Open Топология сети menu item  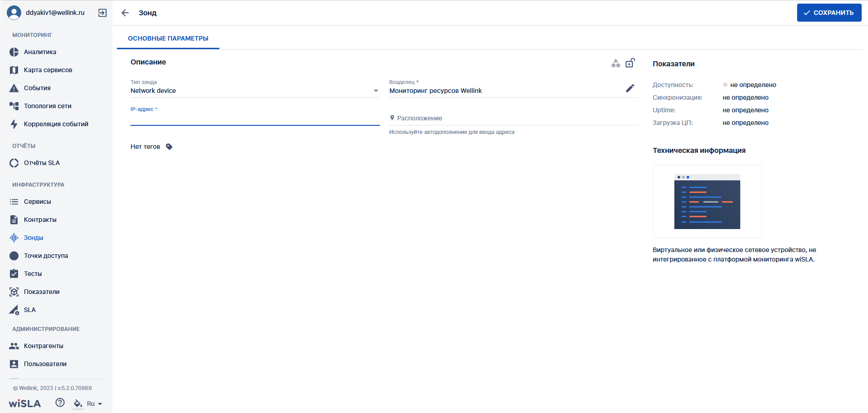click(x=47, y=106)
